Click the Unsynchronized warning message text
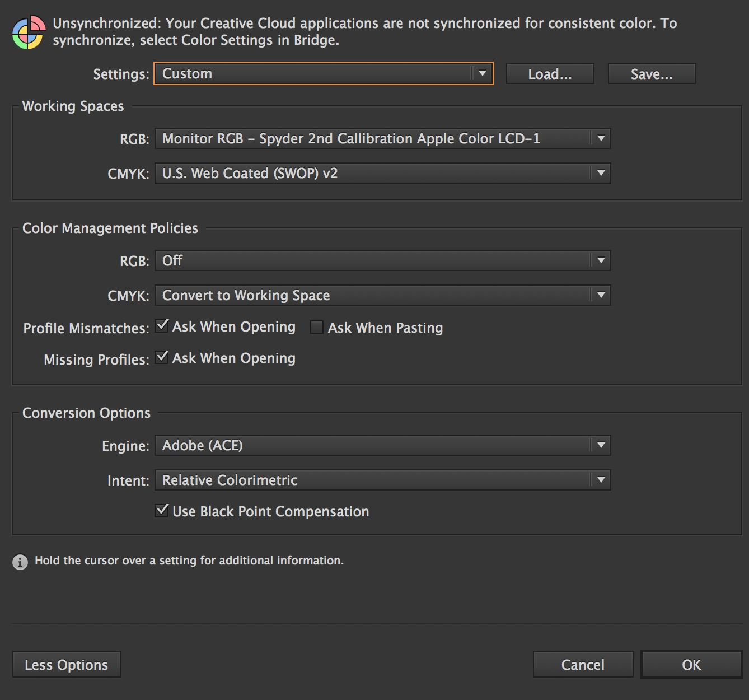The image size is (749, 700). (x=365, y=31)
